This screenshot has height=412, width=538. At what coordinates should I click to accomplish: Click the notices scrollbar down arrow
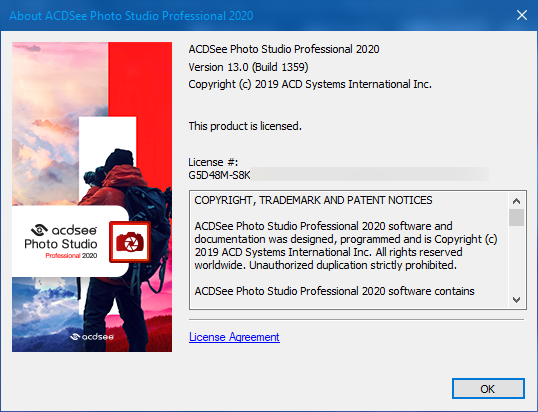(x=516, y=300)
